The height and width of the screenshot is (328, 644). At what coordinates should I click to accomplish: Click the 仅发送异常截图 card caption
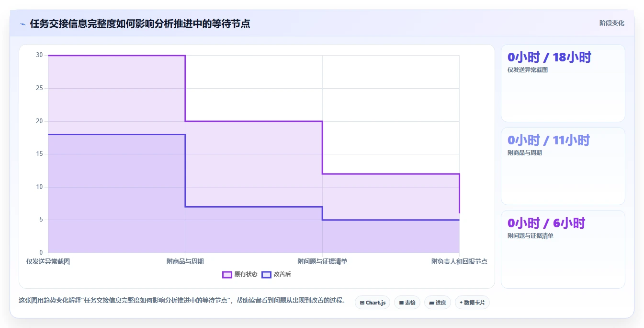528,70
